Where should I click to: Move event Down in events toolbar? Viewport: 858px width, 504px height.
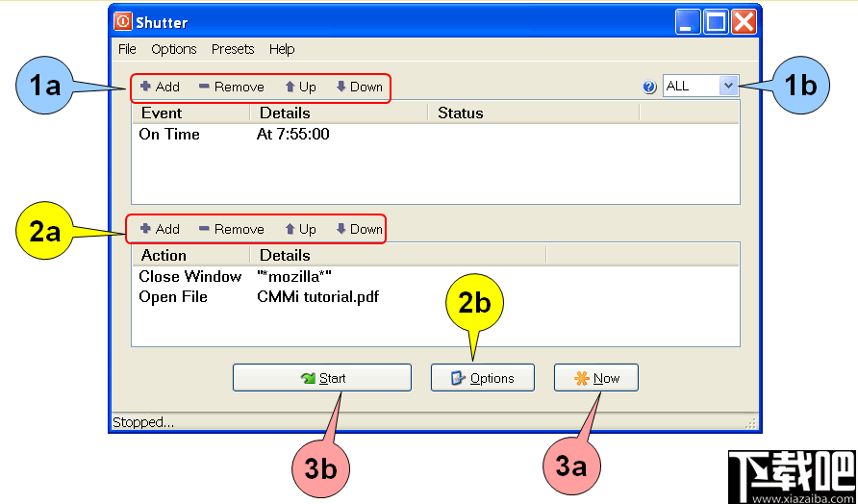(x=359, y=87)
